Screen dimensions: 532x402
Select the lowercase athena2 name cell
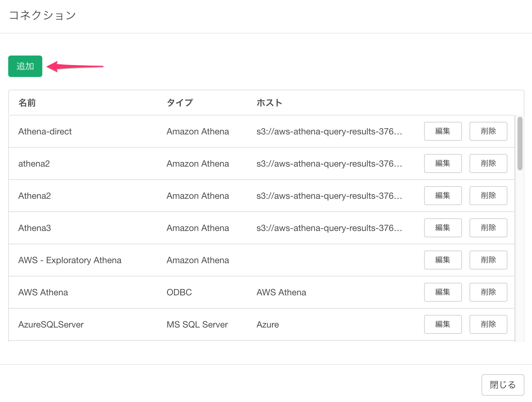(34, 164)
